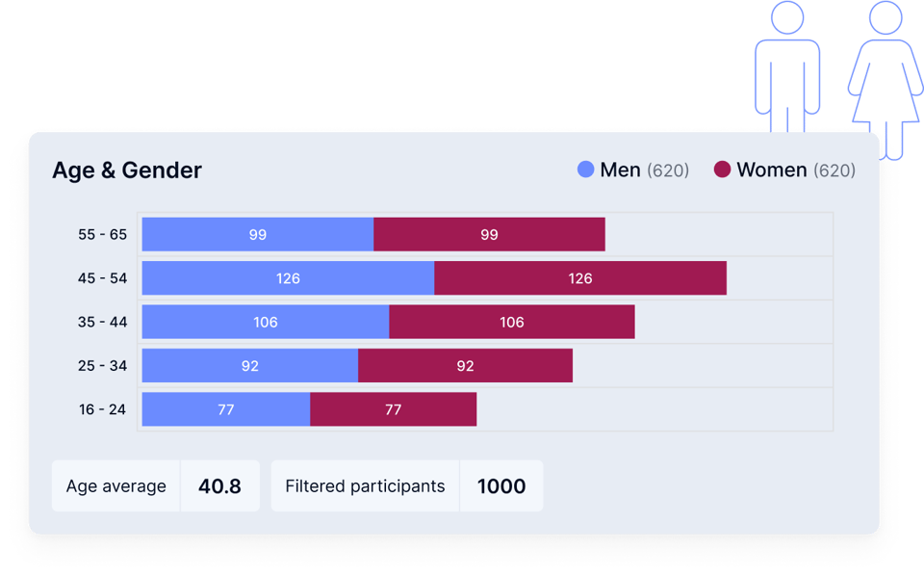The image size is (924, 576).
Task: Click the Women bar for 25 - 34
Action: [465, 366]
